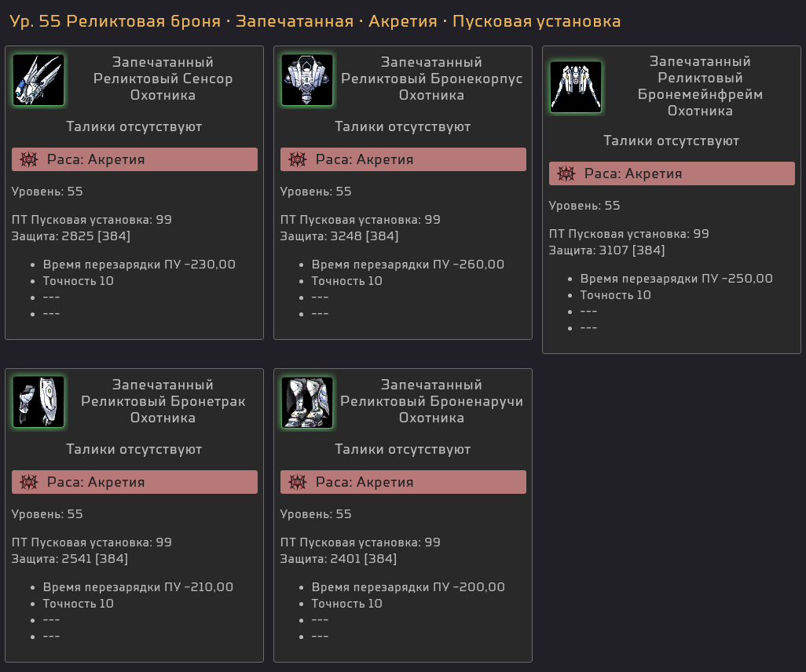Click race emblem in Бронетрак card
Screen dimensions: 806x672
[29, 482]
